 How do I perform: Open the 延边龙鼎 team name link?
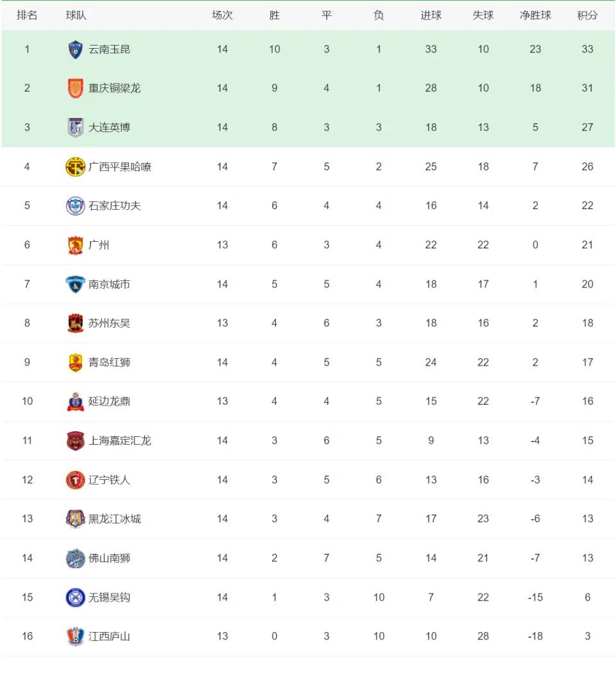coord(109,401)
